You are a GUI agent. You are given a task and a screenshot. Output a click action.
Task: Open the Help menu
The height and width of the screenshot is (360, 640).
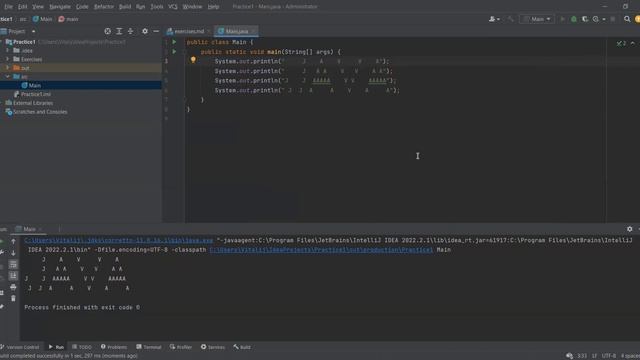213,7
